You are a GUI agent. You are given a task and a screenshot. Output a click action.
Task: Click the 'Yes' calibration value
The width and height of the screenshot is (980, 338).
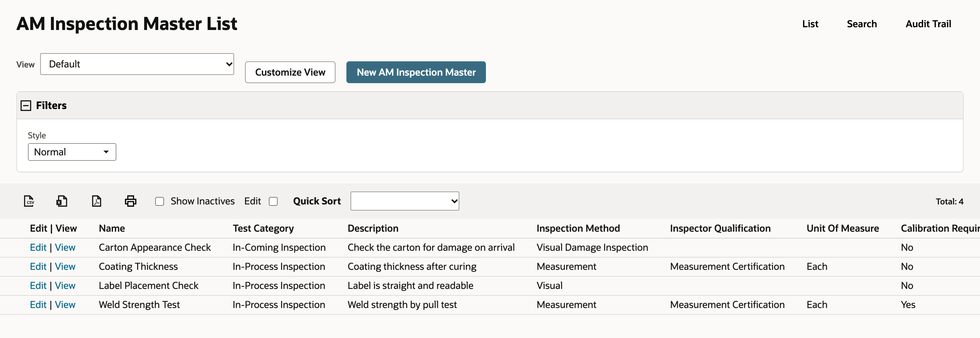[908, 305]
